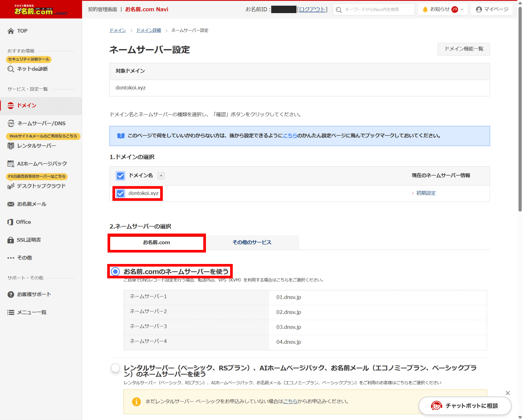Expand the お知らせ dropdown chevron
Screen dimensions: 523x420
tap(462, 9)
